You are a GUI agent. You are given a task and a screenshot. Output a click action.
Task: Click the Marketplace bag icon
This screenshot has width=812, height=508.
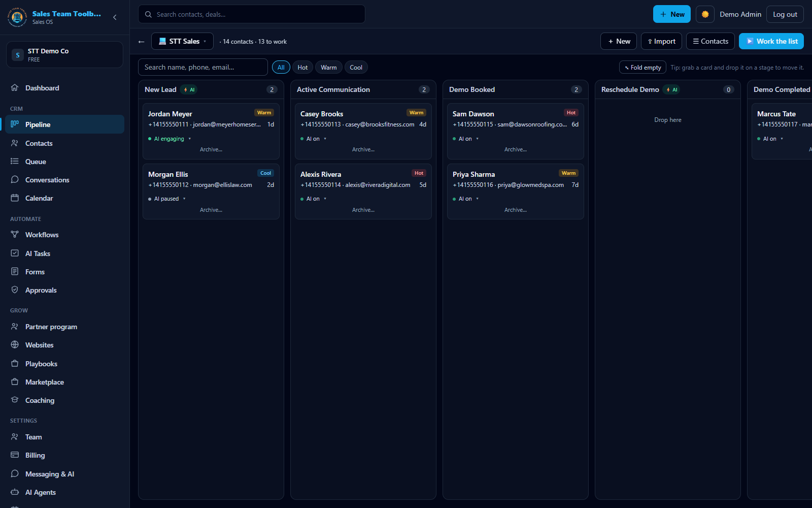(x=15, y=382)
